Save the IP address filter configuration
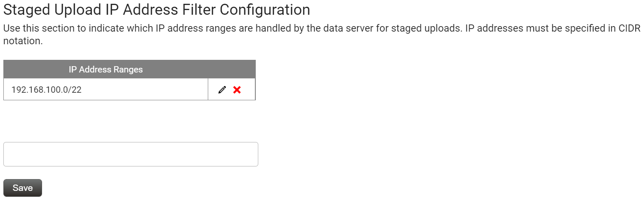This screenshot has width=644, height=201. click(x=23, y=188)
